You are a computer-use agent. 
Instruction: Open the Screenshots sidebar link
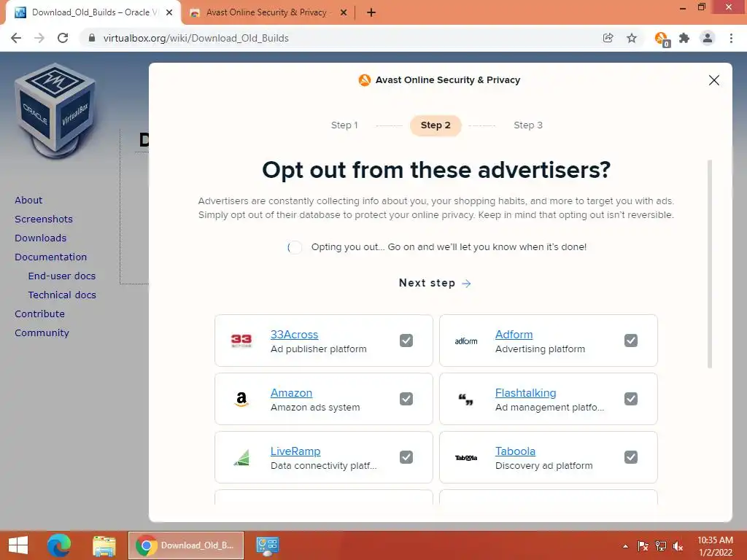point(44,219)
